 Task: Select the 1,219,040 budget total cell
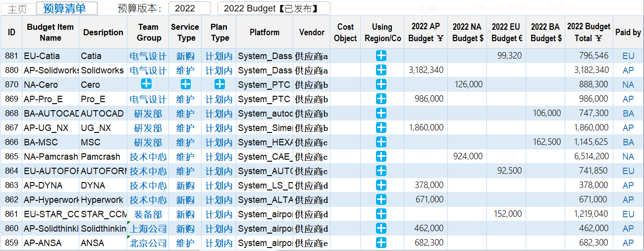coord(589,214)
